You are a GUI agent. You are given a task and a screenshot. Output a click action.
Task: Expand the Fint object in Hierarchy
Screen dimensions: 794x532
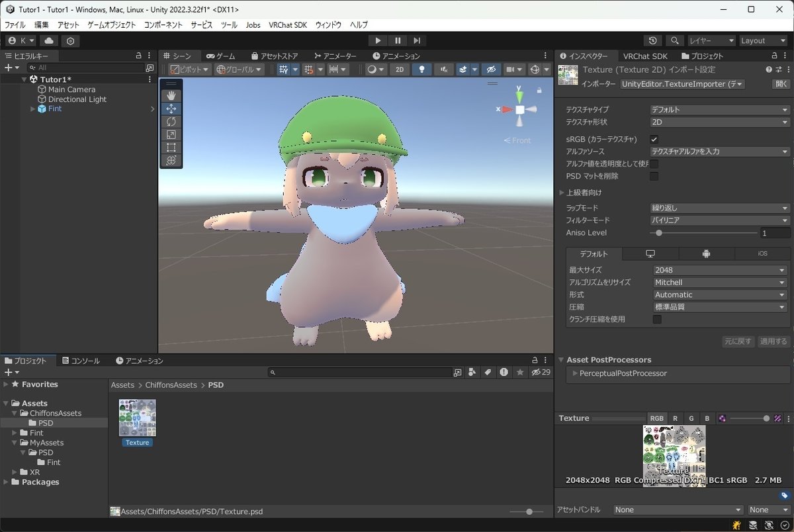tap(33, 109)
